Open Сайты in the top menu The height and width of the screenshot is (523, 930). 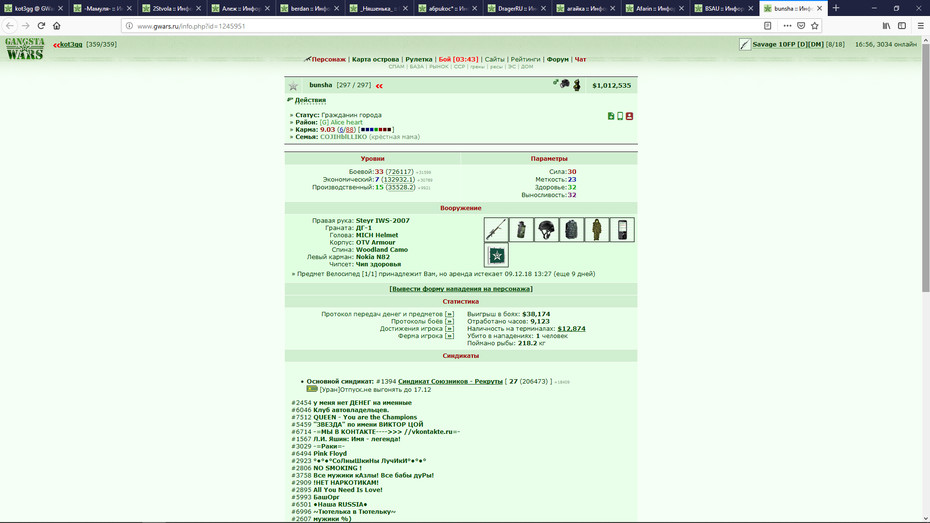(495, 59)
